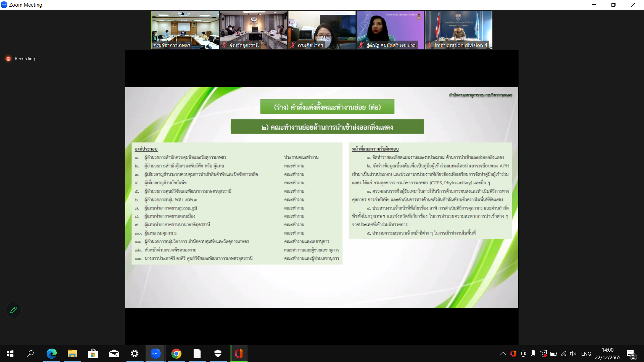Open Wi-Fi network tray icon
This screenshot has height=362, width=644.
click(x=564, y=354)
